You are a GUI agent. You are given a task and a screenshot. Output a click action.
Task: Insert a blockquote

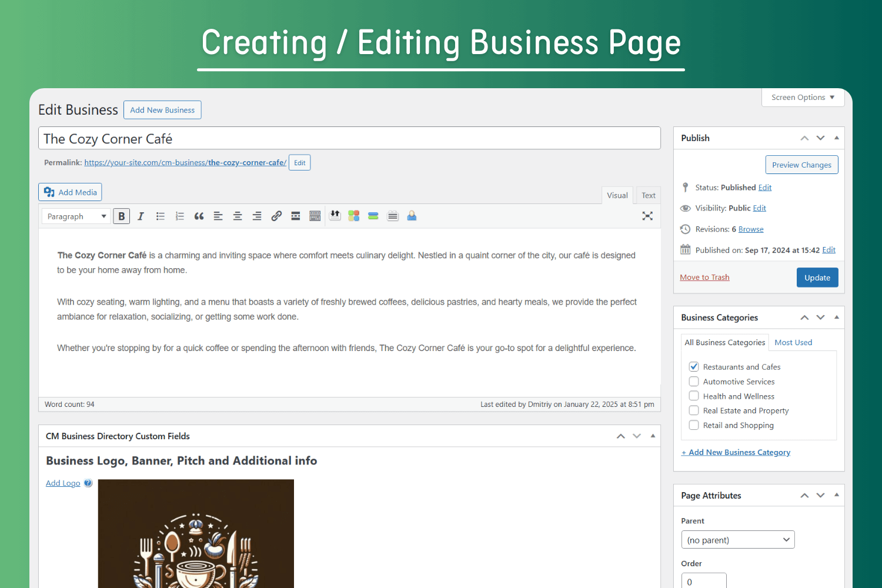(199, 216)
